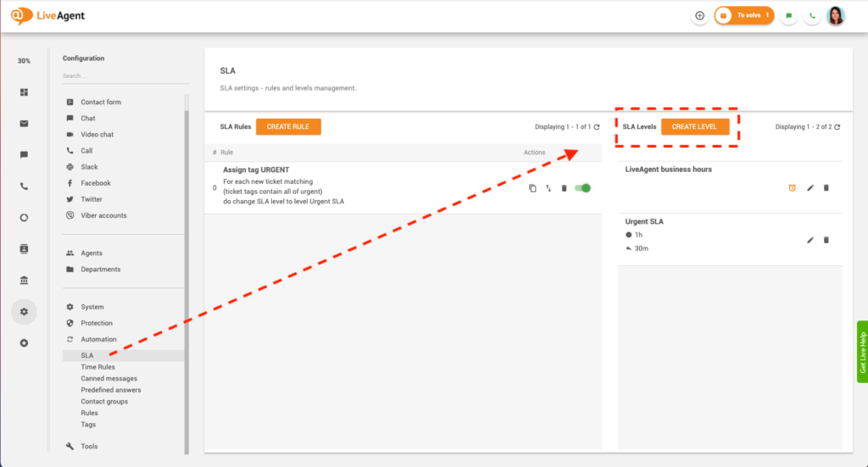Refresh the SLA Levels list
The image size is (868, 467).
coord(837,127)
